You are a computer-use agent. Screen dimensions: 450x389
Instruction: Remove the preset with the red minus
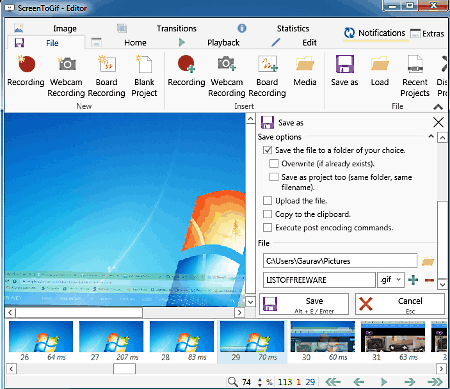coord(429,280)
